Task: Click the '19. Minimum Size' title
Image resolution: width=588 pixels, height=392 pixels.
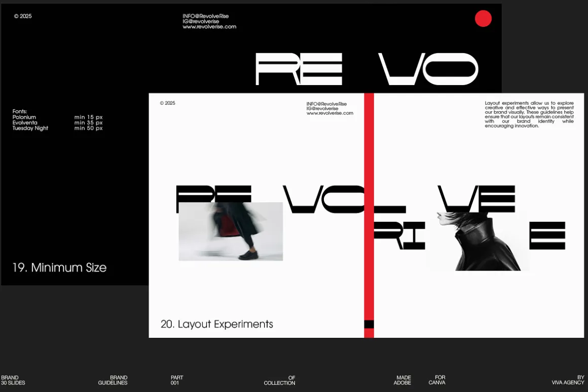Action: (x=60, y=267)
